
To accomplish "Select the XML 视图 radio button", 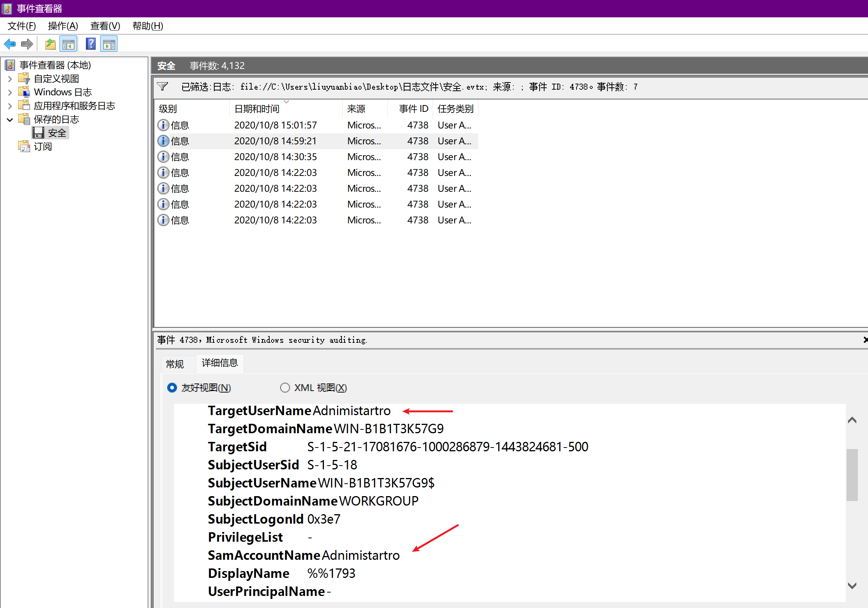I will tap(285, 388).
